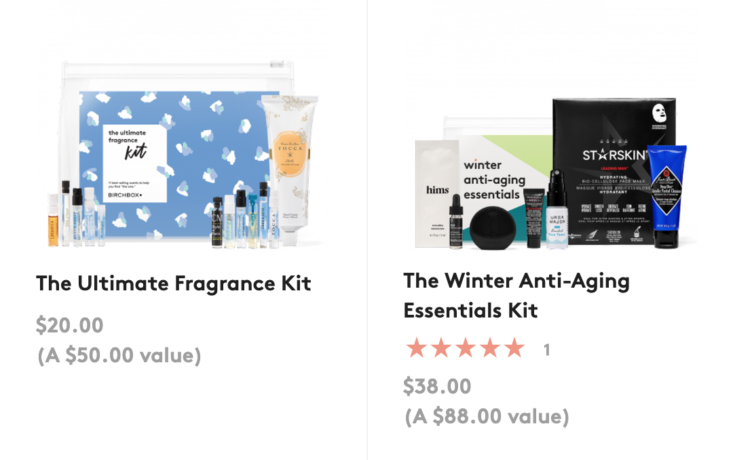The height and width of the screenshot is (460, 733).
Task: Click the black round facial cleansing brush
Action: pyautogui.click(x=493, y=228)
